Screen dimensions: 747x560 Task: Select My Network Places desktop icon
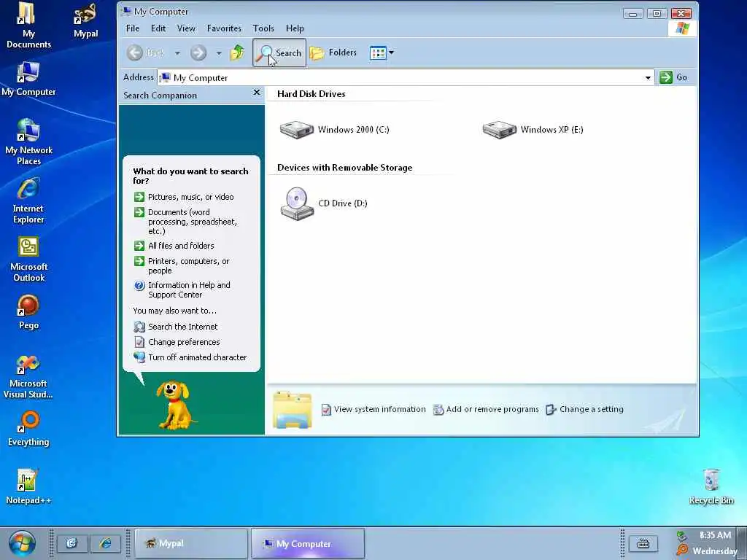click(x=28, y=142)
